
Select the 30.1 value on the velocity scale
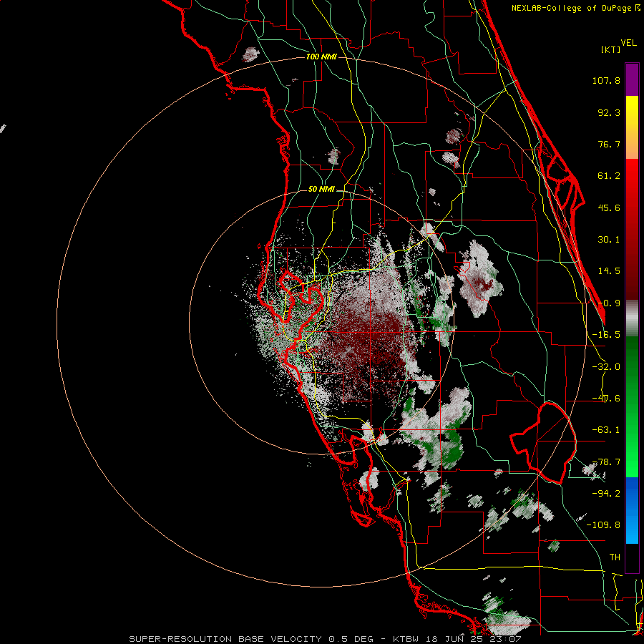[609, 240]
